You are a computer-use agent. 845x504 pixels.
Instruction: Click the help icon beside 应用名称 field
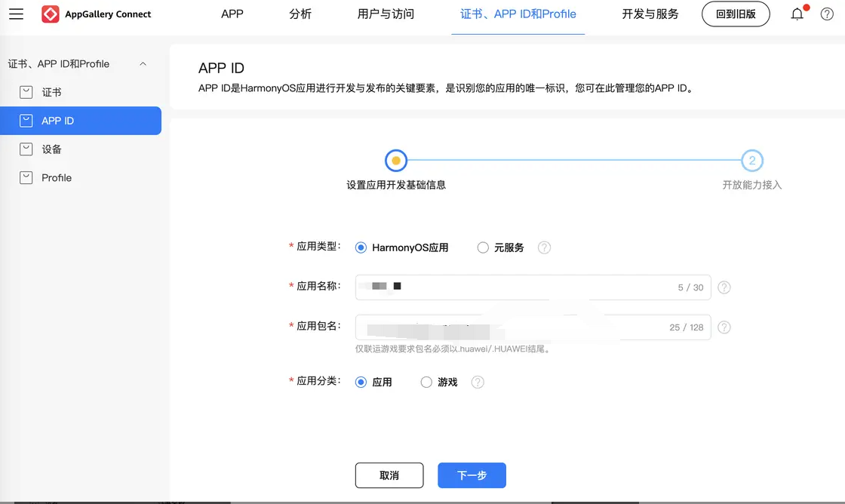(724, 287)
